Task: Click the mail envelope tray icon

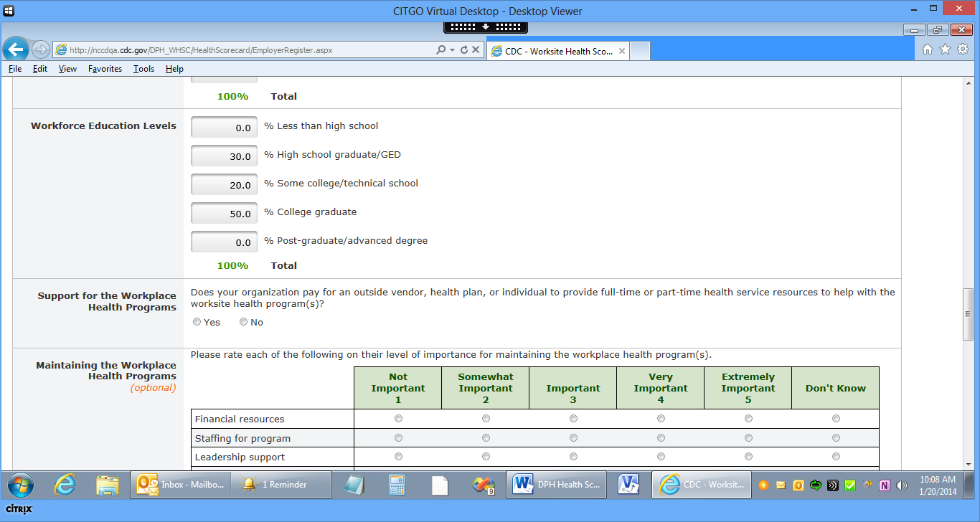Action: 781,485
